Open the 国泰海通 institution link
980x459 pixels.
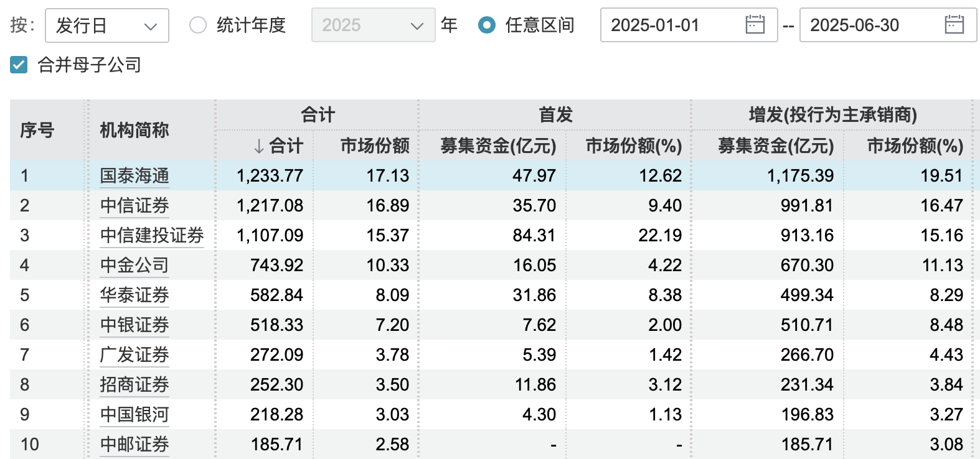(x=134, y=176)
